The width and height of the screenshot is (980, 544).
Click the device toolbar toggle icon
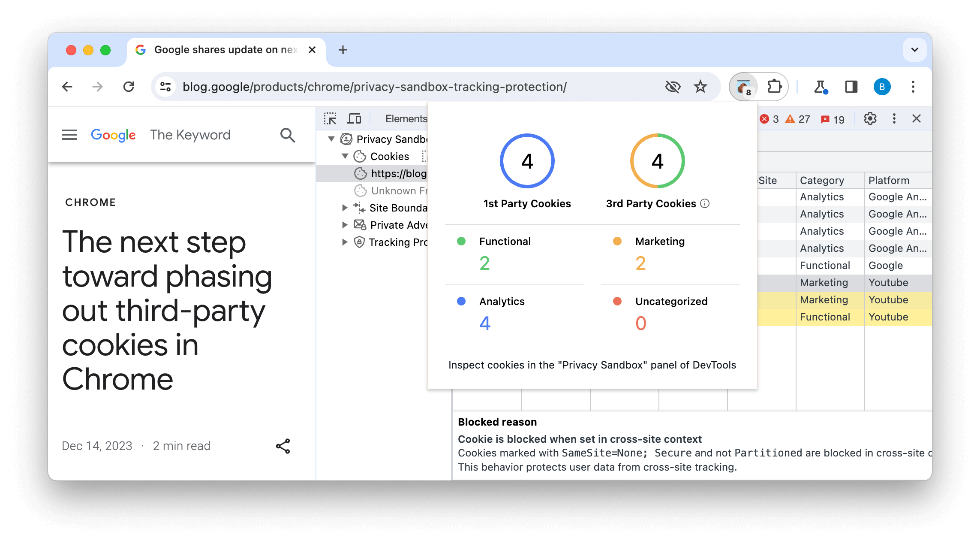[x=355, y=118]
